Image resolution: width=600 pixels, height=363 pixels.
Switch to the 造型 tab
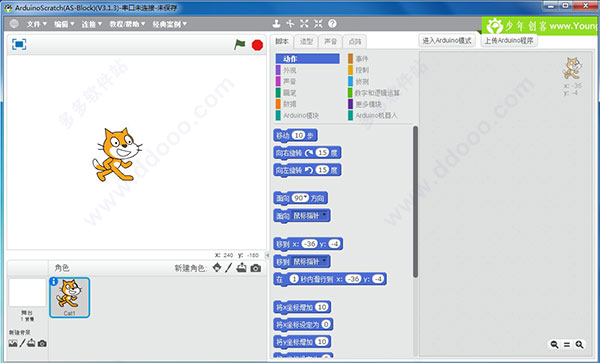(x=306, y=41)
